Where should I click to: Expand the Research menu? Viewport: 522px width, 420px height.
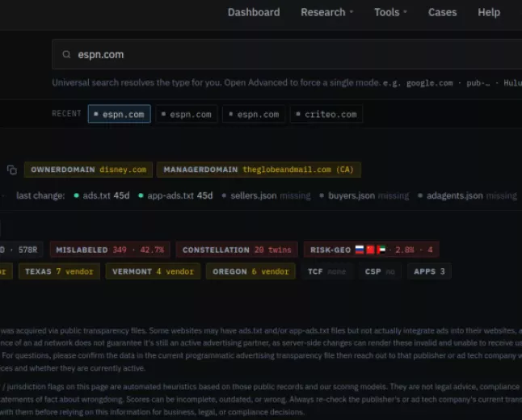(326, 12)
